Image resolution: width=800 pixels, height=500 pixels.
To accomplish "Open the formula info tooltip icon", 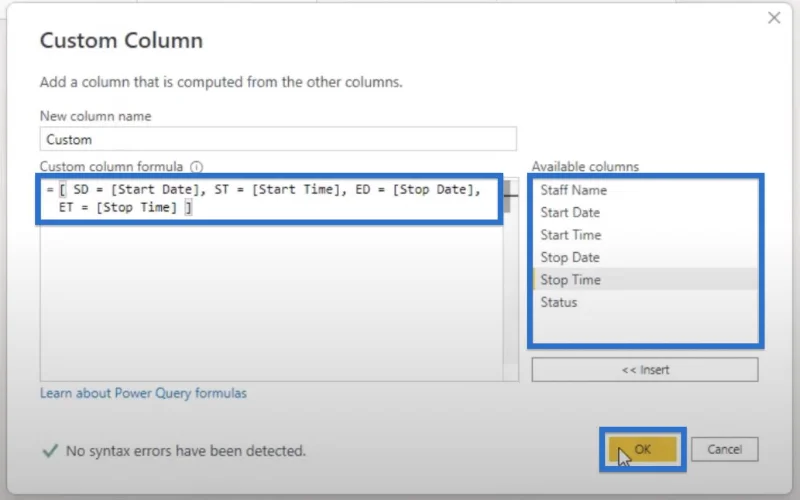I will pyautogui.click(x=196, y=167).
